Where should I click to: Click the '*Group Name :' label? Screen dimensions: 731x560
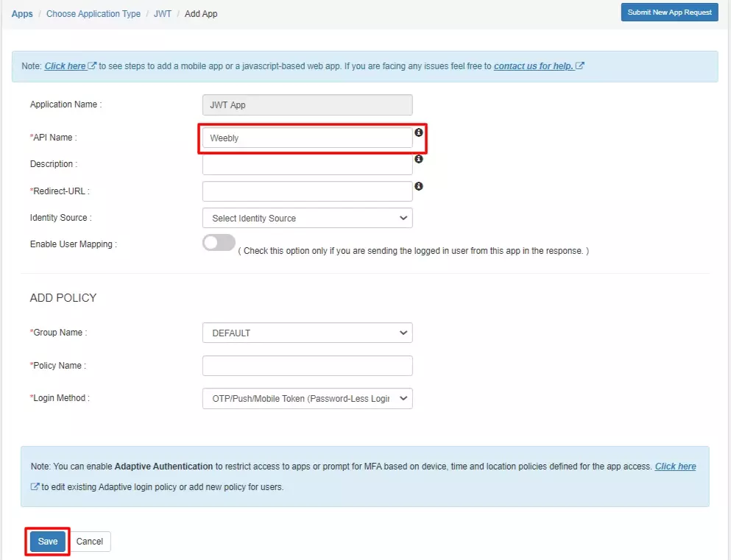[58, 332]
